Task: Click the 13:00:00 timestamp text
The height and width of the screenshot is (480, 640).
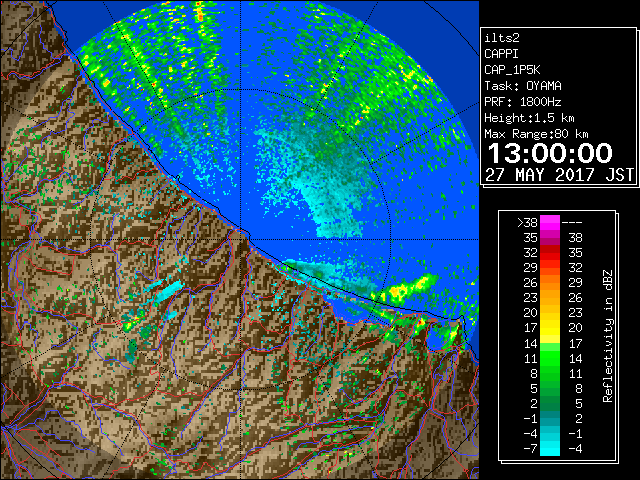Action: 550,153
